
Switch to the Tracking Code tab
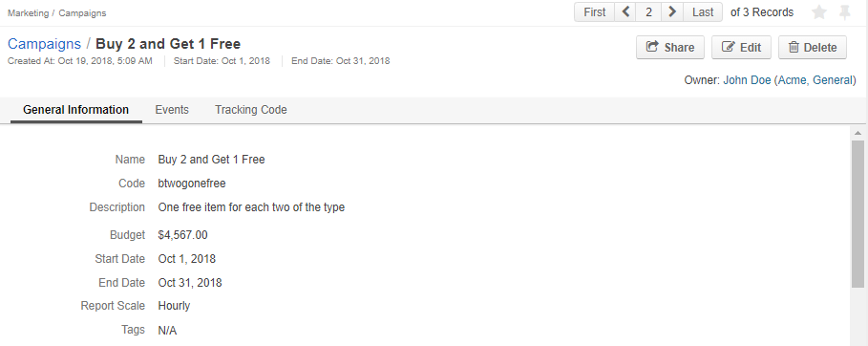[x=251, y=110]
